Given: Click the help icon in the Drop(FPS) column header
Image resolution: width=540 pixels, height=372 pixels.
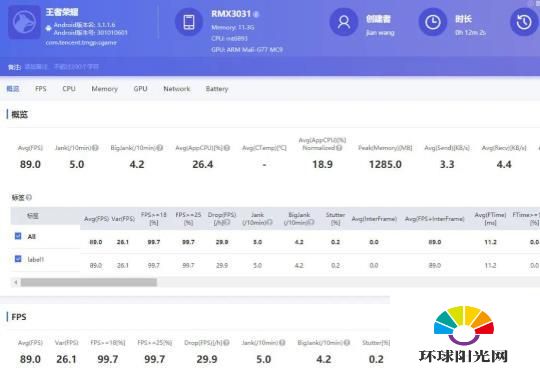Looking at the screenshot, I should [x=227, y=223].
